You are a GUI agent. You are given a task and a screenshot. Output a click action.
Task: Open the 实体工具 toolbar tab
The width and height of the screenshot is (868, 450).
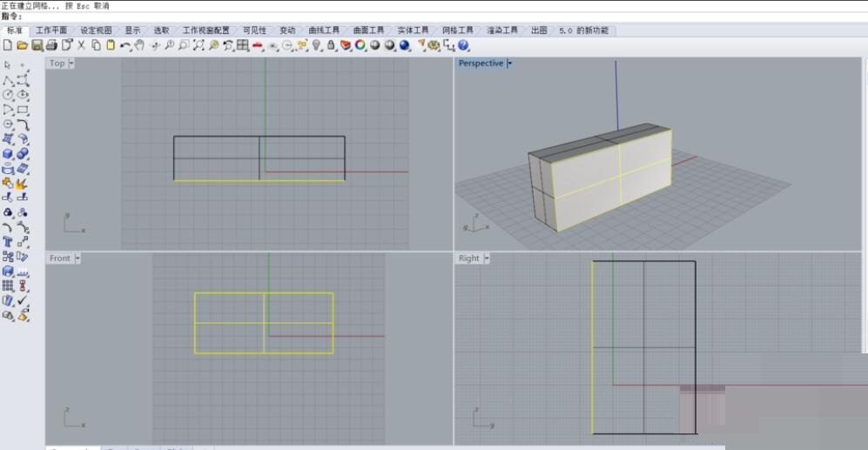pos(413,30)
